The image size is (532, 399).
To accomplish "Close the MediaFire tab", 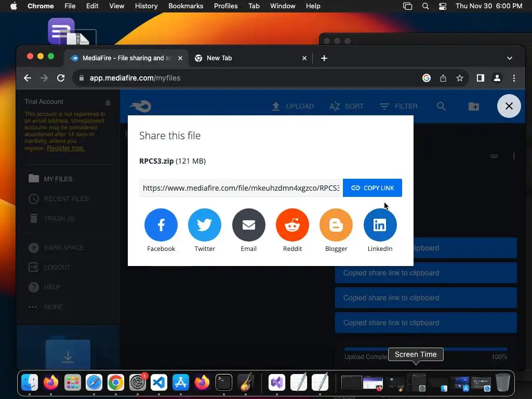I will tap(180, 58).
